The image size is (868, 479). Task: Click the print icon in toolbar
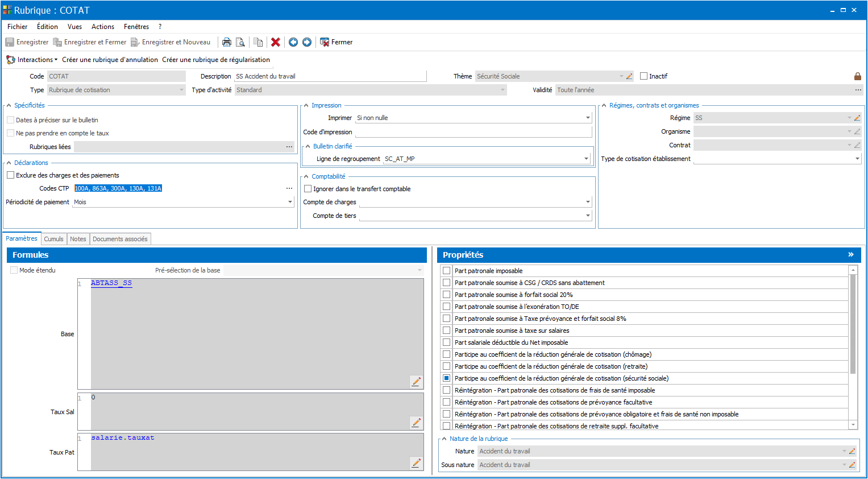coord(227,42)
